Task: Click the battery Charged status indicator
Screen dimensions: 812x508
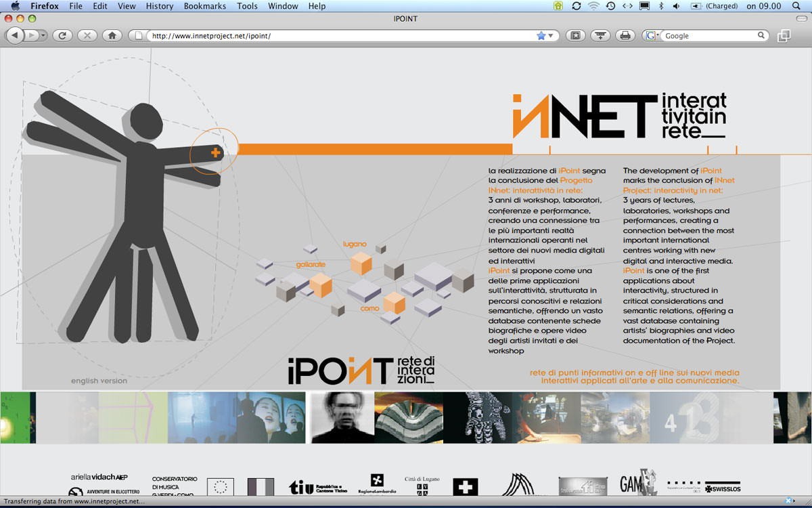Action: click(715, 6)
